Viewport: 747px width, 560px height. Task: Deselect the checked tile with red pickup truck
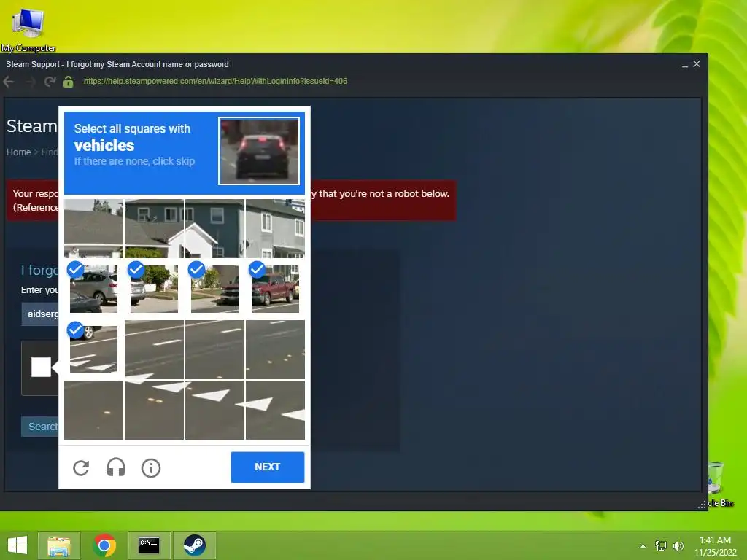[275, 289]
